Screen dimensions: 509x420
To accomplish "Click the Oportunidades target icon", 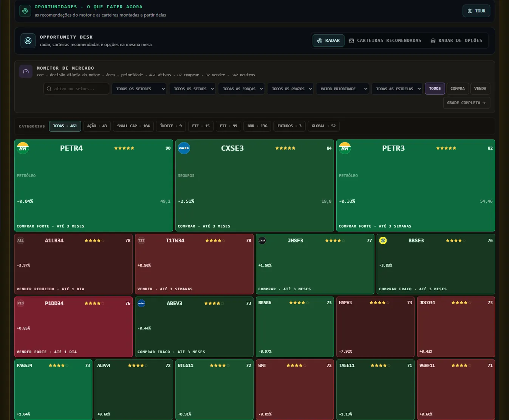I will pyautogui.click(x=25, y=11).
